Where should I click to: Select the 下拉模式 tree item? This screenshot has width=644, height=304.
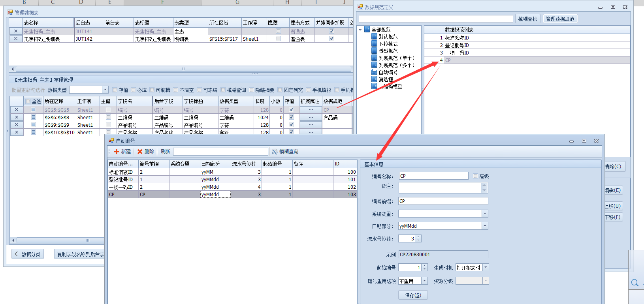tap(388, 44)
